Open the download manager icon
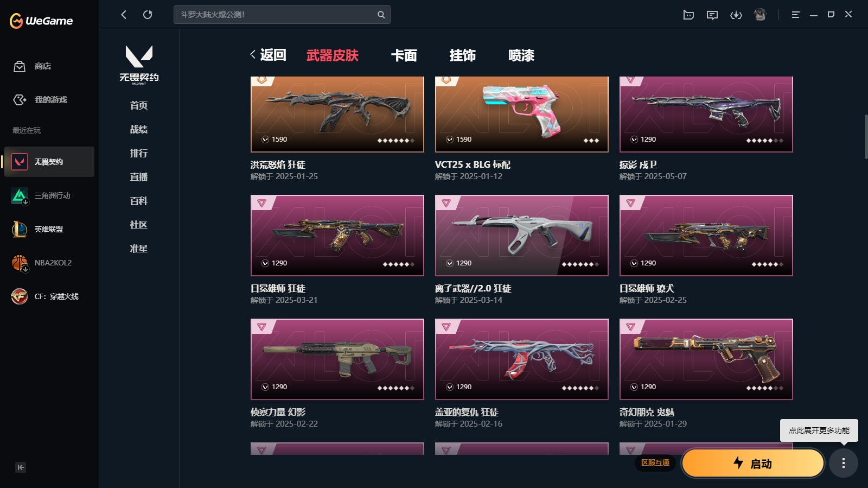Image resolution: width=868 pixels, height=488 pixels. point(736,15)
